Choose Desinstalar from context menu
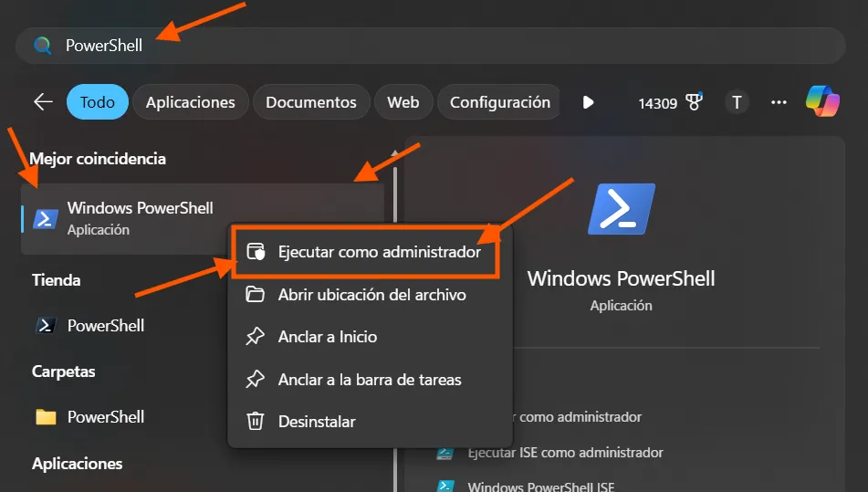The width and height of the screenshot is (868, 492). click(370, 422)
